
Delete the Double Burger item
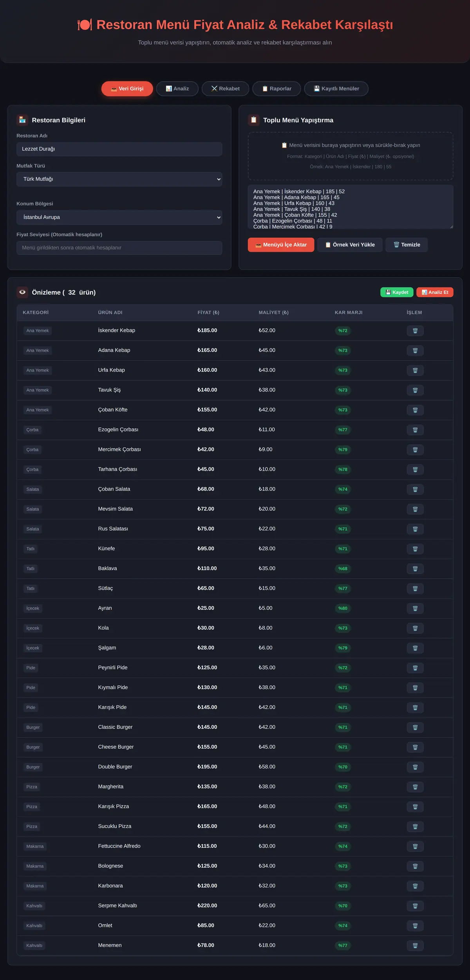click(415, 767)
